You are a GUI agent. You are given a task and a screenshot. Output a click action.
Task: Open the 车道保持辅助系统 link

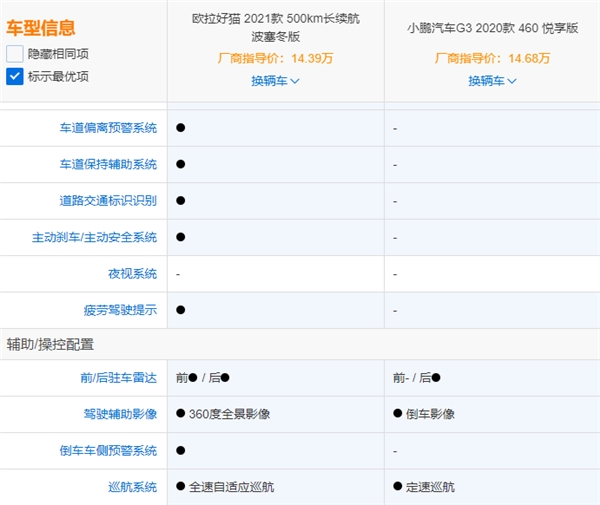pos(108,164)
